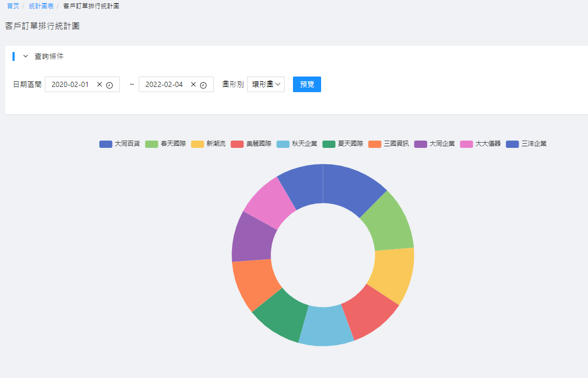Open 統計圖表 breadcrumb link

[x=41, y=6]
